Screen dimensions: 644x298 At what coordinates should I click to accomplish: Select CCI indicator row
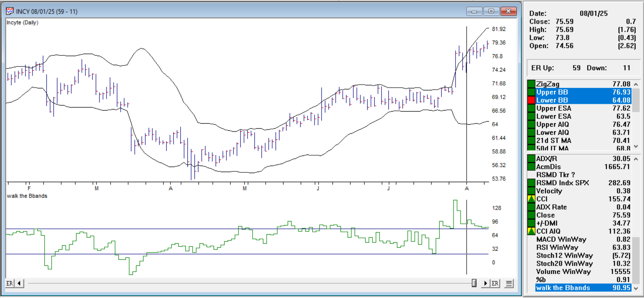(583, 199)
